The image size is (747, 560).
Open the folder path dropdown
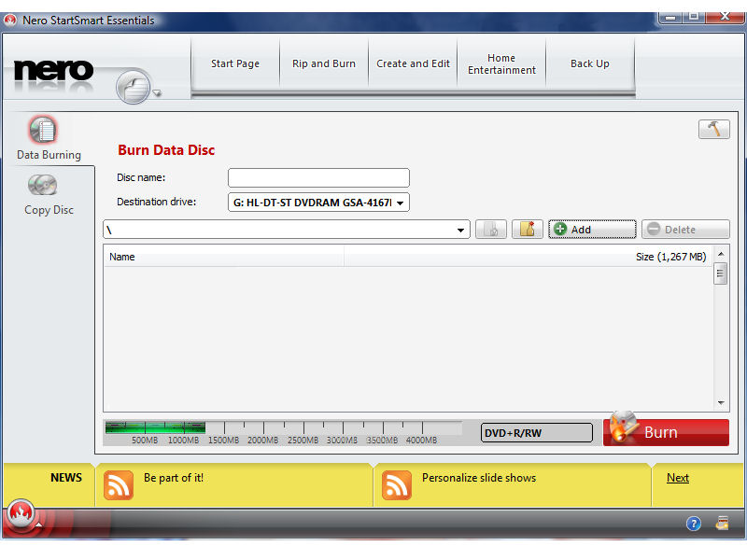click(x=460, y=230)
